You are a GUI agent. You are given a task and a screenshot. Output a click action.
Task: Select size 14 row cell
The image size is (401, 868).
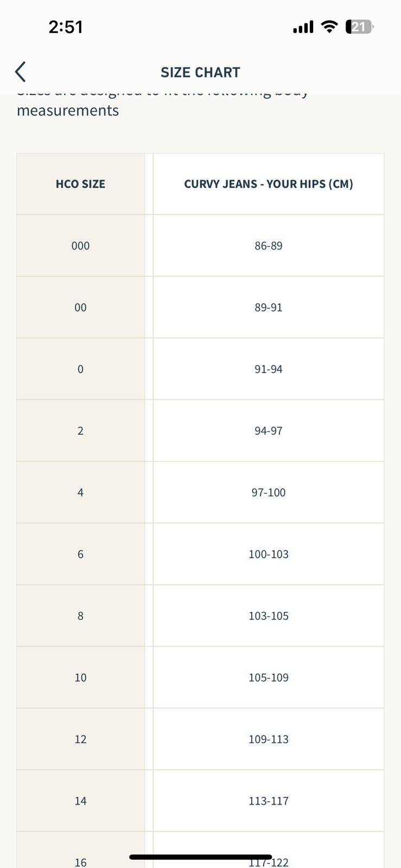coord(80,801)
